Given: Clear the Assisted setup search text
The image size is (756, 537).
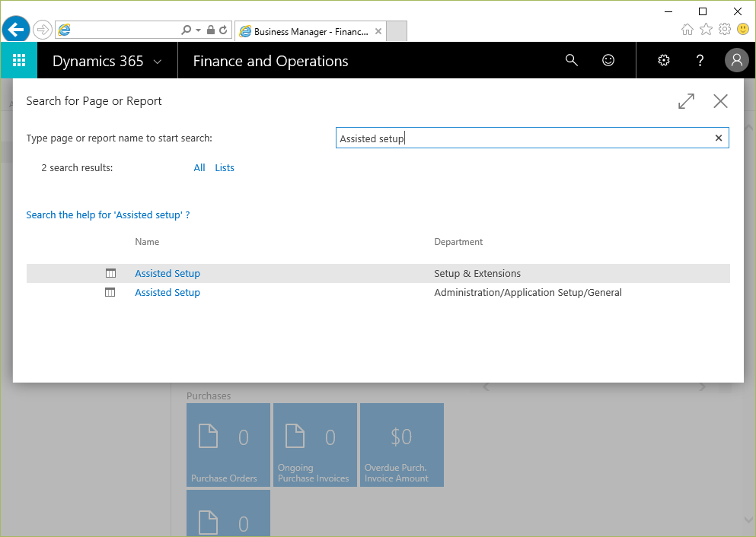Looking at the screenshot, I should click(719, 138).
